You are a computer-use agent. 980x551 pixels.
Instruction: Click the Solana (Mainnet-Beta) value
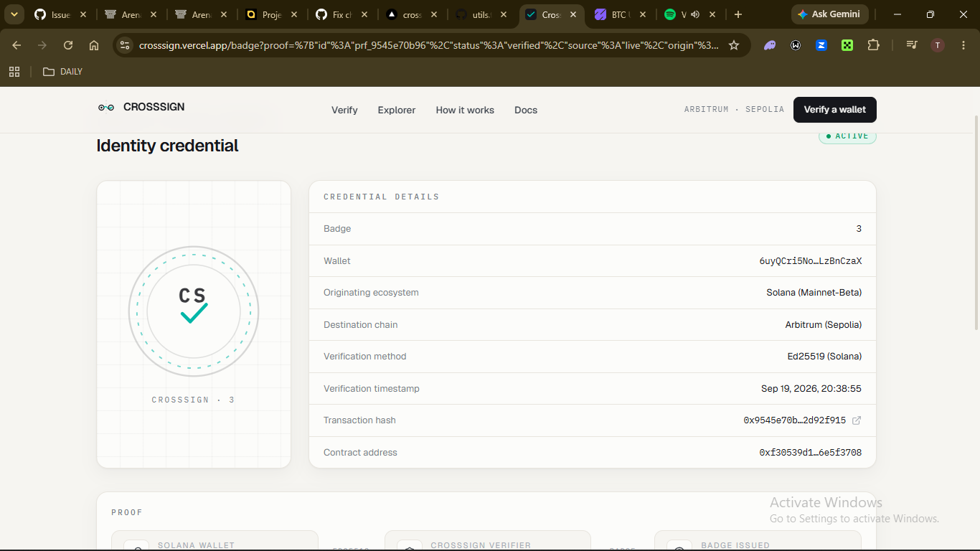(x=814, y=293)
